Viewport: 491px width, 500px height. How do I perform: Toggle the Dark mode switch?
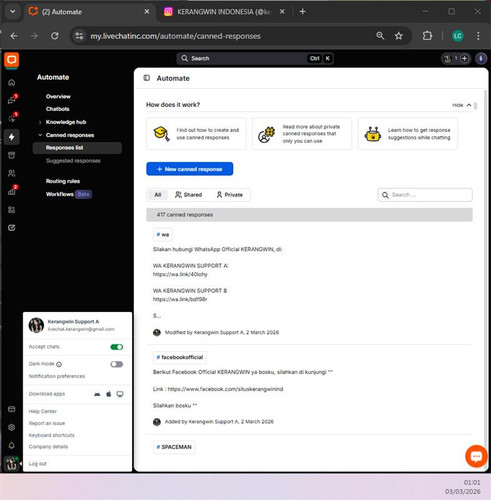pyautogui.click(x=117, y=364)
